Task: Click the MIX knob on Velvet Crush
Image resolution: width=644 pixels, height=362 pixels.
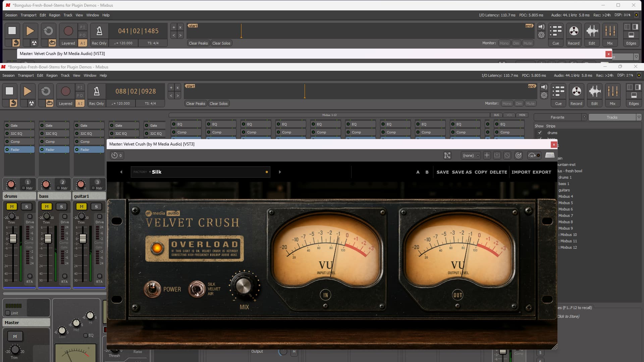Action: 244,286
